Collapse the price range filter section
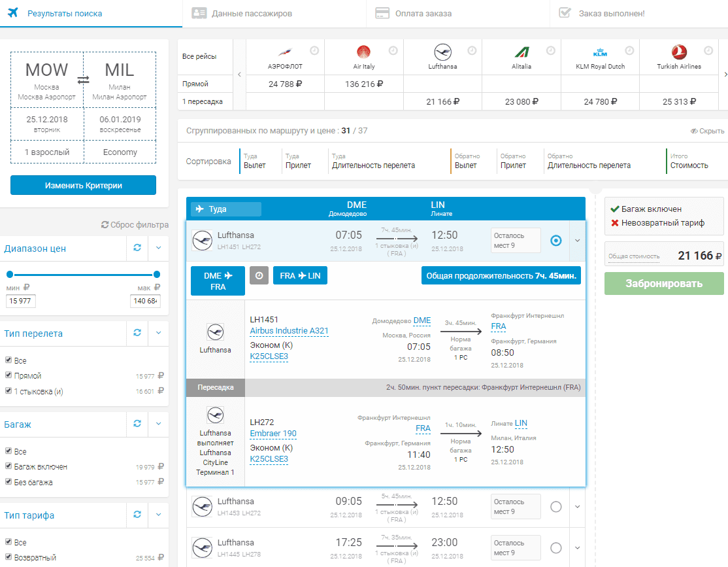The image size is (728, 567). coord(158,248)
